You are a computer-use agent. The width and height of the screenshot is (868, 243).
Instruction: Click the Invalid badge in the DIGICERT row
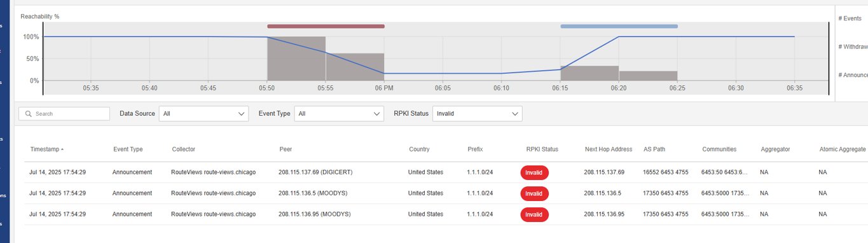point(534,172)
